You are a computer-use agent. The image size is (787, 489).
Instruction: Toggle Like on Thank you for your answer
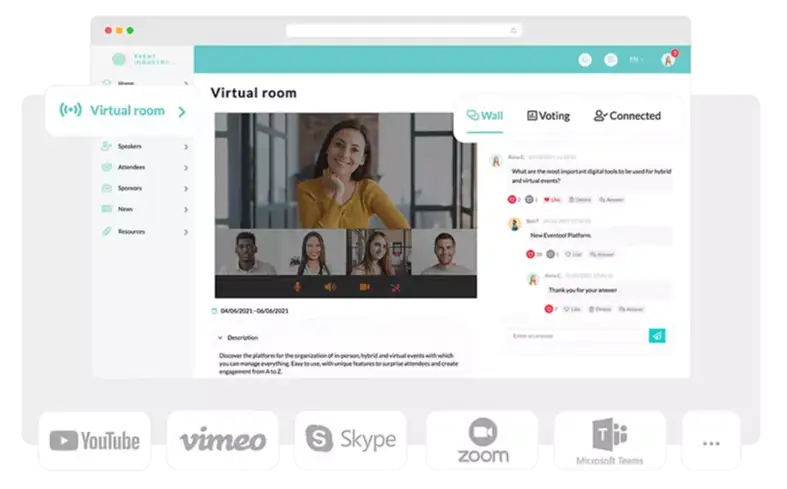point(572,309)
